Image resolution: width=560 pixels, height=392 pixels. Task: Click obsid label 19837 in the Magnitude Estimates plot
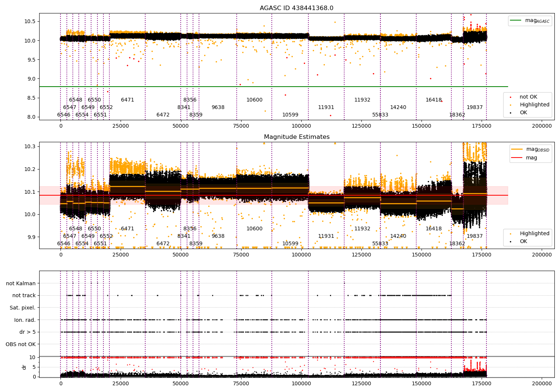pos(475,236)
